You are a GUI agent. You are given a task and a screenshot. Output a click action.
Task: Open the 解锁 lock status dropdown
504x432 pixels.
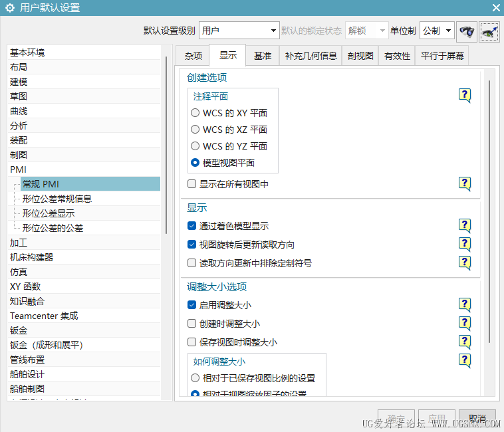click(367, 31)
